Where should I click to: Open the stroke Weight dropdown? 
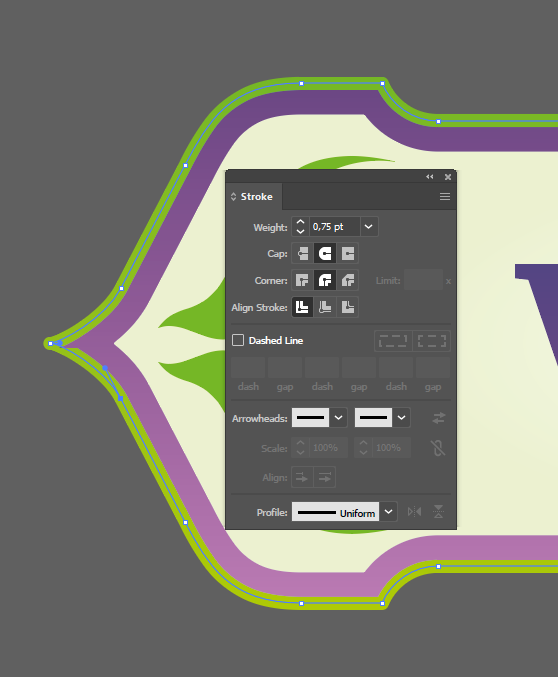tap(369, 227)
